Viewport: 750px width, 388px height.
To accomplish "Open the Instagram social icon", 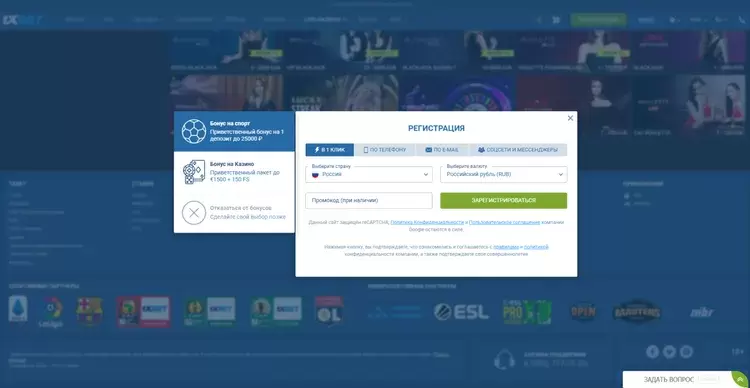I will [x=686, y=352].
